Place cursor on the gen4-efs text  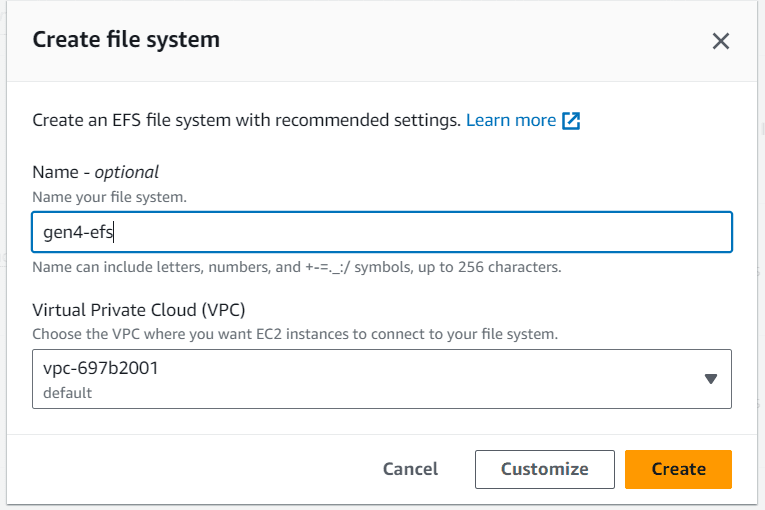point(78,232)
